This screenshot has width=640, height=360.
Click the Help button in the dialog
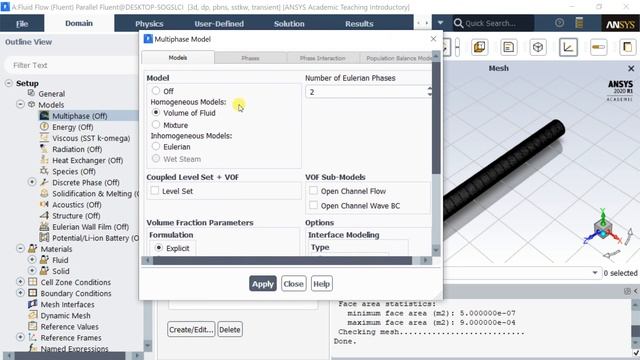tap(322, 284)
